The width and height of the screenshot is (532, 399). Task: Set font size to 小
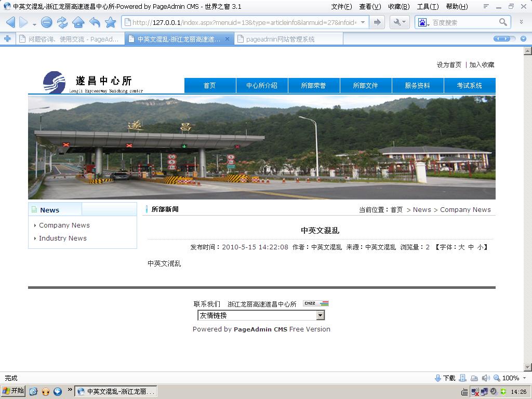481,247
